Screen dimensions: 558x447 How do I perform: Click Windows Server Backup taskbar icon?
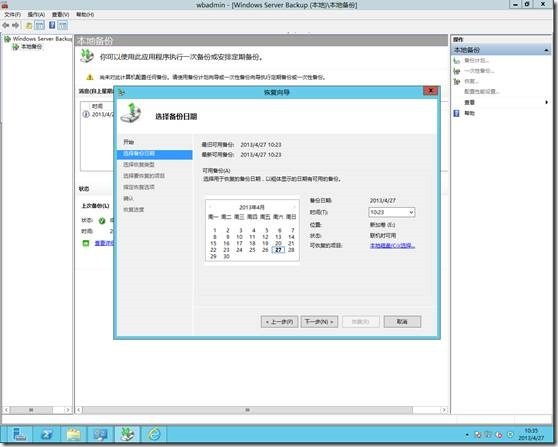[127, 435]
